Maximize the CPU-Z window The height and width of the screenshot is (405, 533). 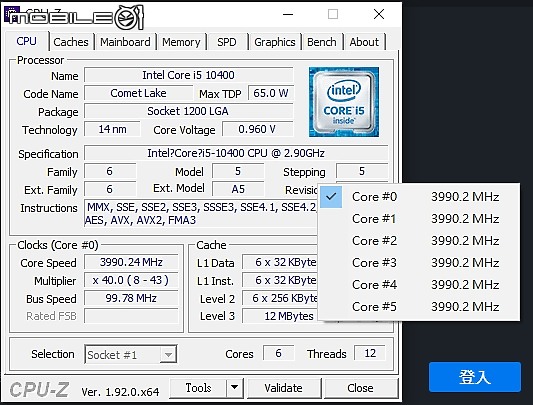tap(333, 14)
